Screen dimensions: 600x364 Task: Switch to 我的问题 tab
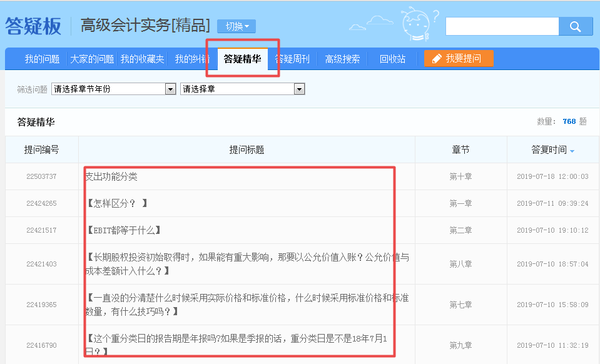tap(42, 59)
